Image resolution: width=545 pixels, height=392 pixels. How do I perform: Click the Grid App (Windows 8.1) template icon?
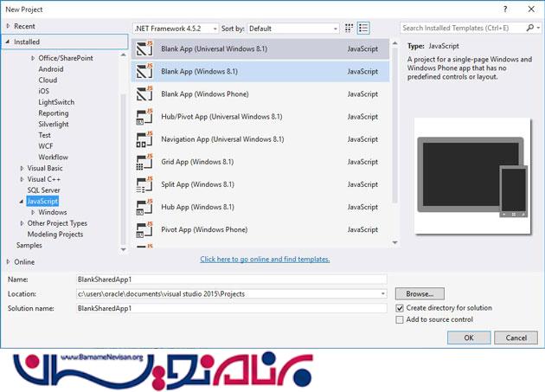click(144, 162)
